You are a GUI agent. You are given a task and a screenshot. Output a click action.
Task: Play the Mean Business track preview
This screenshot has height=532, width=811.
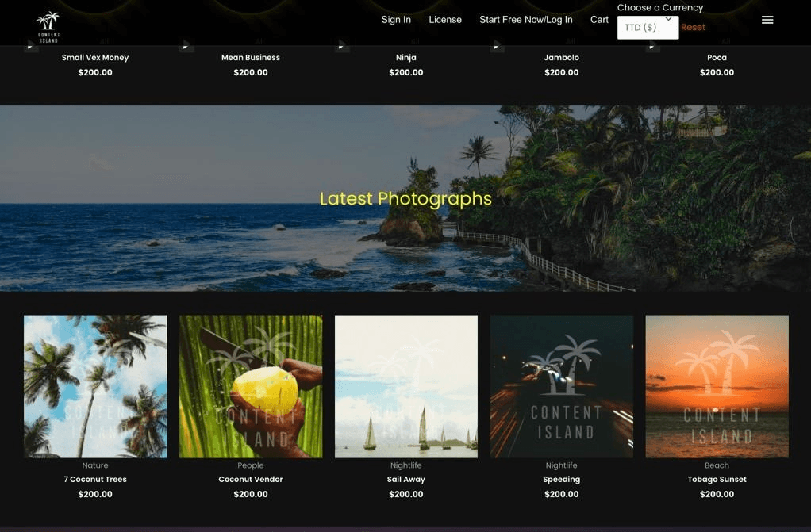[x=186, y=46]
